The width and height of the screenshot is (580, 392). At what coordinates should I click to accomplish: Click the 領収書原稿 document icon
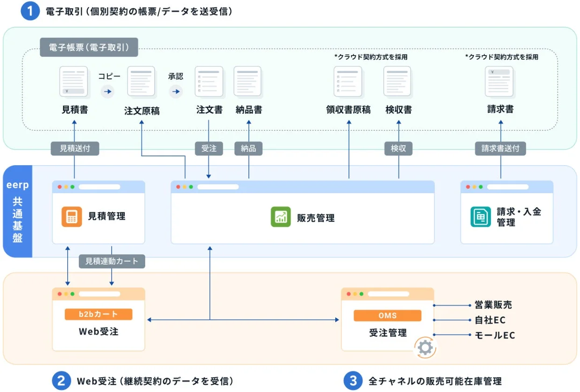pyautogui.click(x=348, y=82)
